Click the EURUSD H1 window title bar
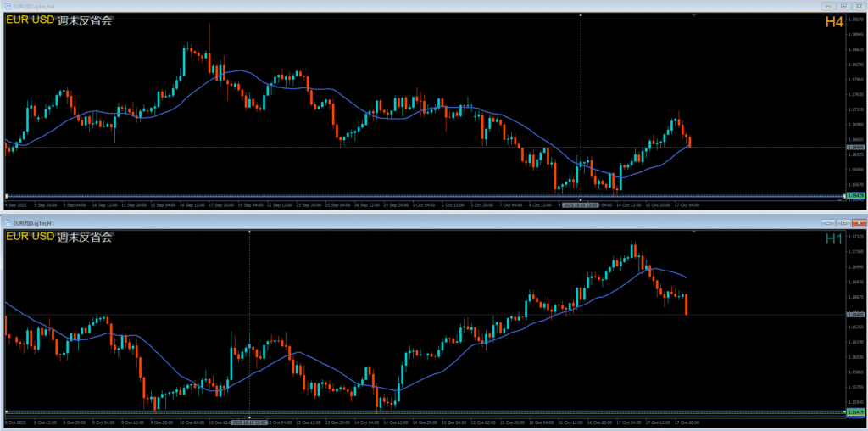The height and width of the screenshot is (431, 868). [x=424, y=222]
